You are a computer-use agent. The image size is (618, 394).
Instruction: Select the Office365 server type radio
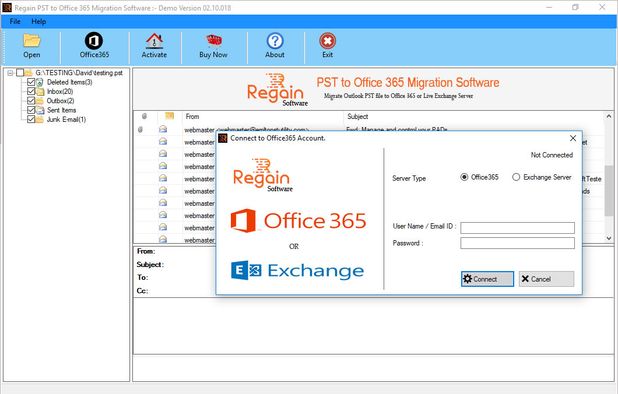(x=464, y=177)
